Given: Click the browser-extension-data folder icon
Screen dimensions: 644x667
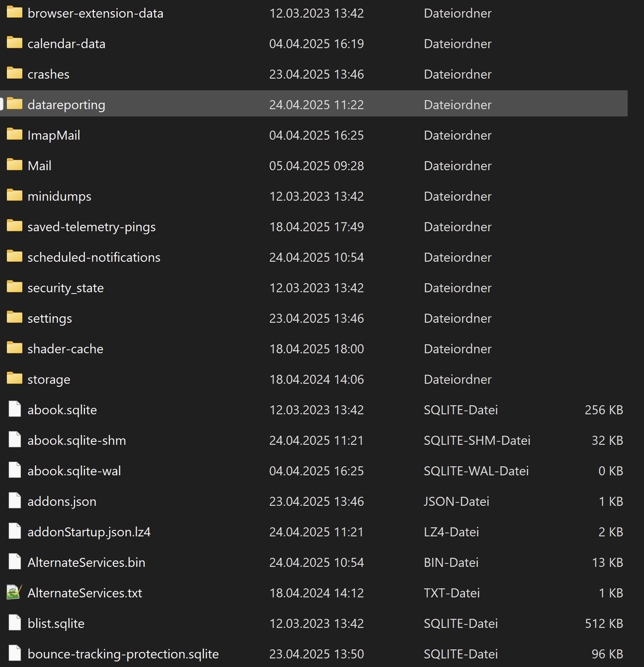Looking at the screenshot, I should 14,12.
